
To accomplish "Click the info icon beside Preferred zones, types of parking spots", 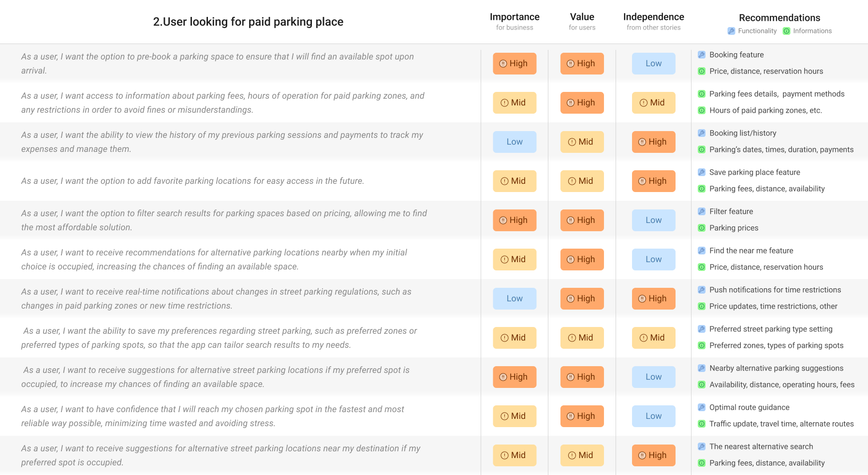I will [x=702, y=345].
